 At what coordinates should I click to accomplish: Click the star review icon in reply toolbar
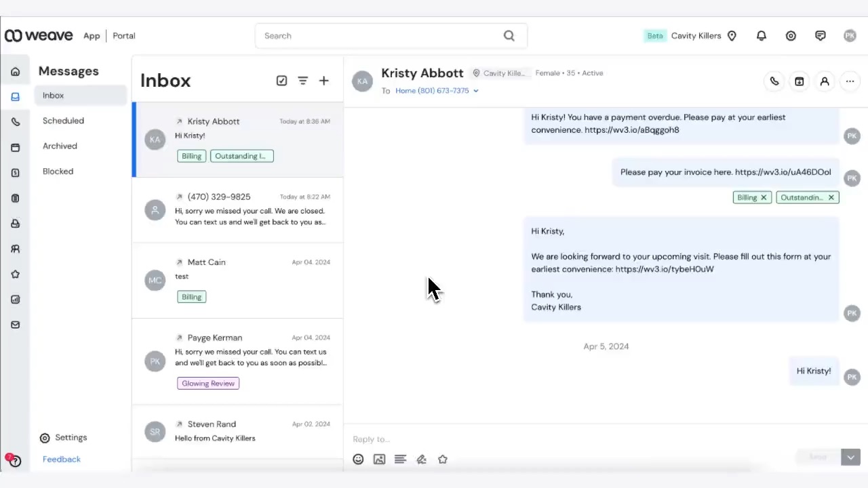pos(443,460)
